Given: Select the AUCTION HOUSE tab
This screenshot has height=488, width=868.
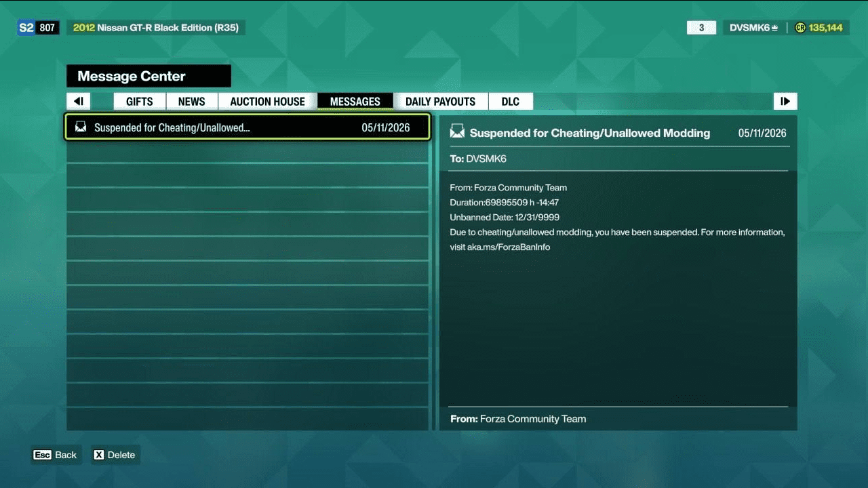Looking at the screenshot, I should pos(267,101).
